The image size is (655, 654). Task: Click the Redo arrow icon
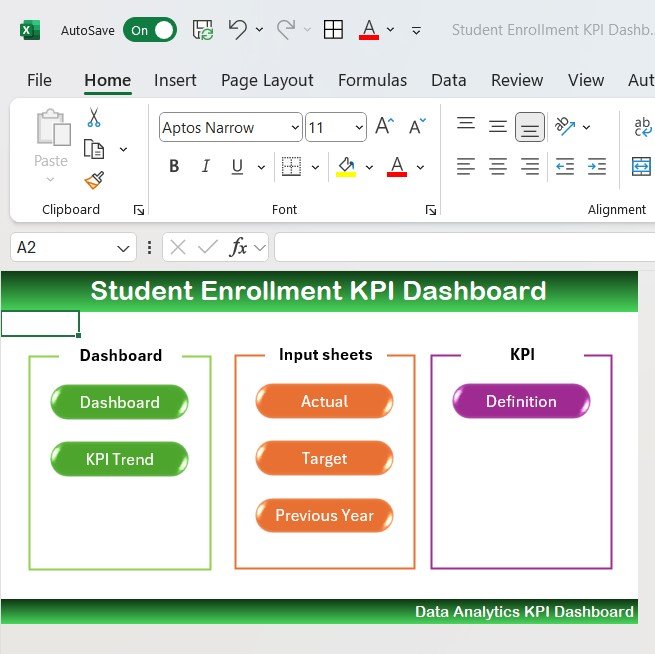pyautogui.click(x=286, y=30)
